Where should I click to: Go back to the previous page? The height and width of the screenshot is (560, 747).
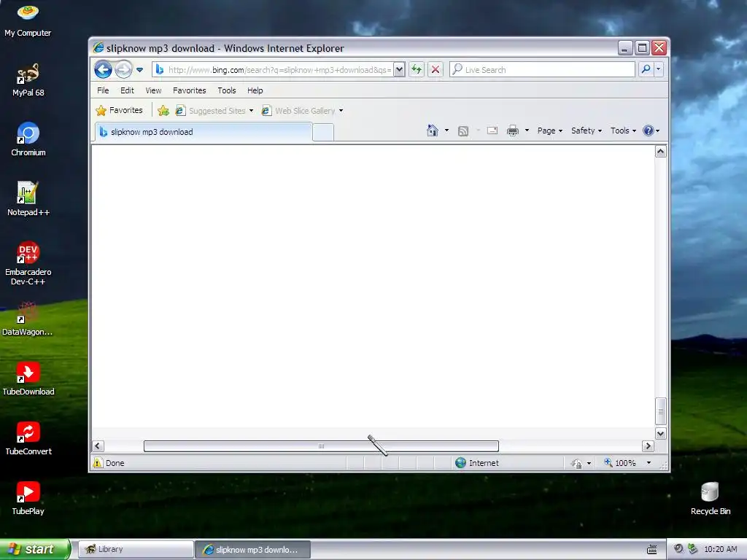(x=103, y=69)
